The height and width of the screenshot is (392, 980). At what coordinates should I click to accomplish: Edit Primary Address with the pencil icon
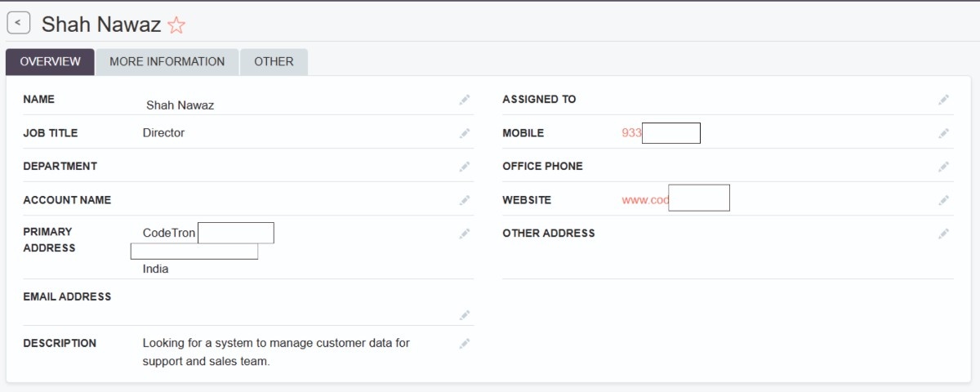[465, 234]
